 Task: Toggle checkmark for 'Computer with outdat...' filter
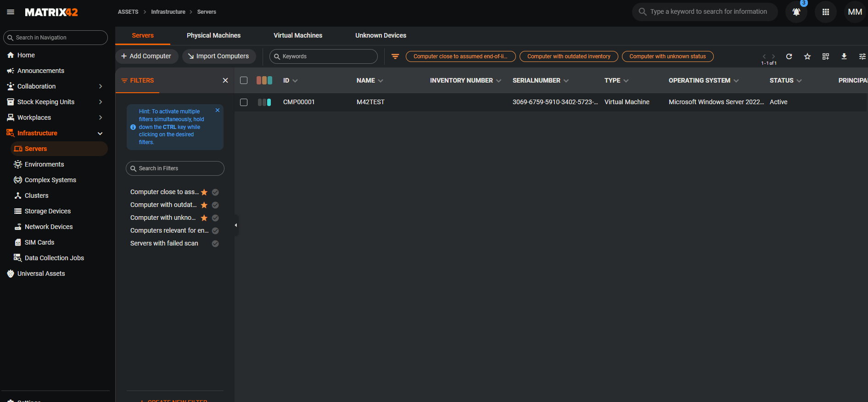pos(215,205)
